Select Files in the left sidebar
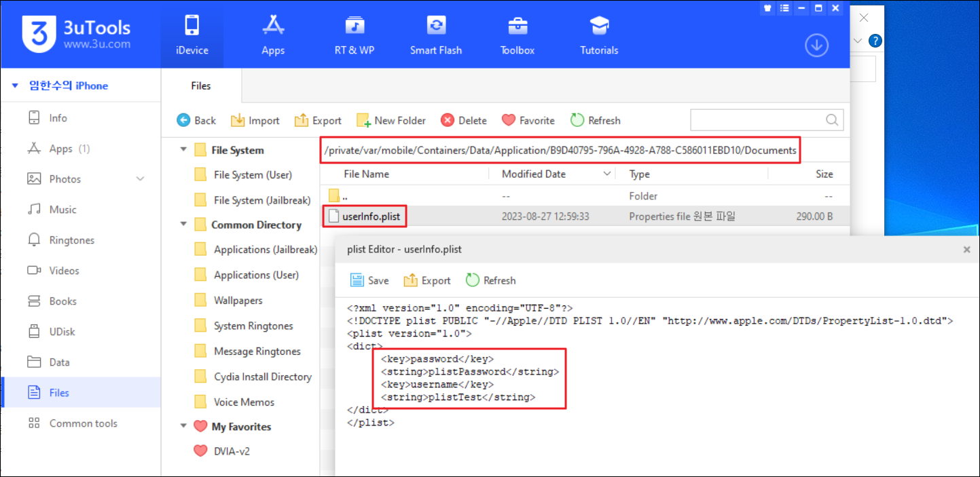This screenshot has height=477, width=980. point(81,393)
